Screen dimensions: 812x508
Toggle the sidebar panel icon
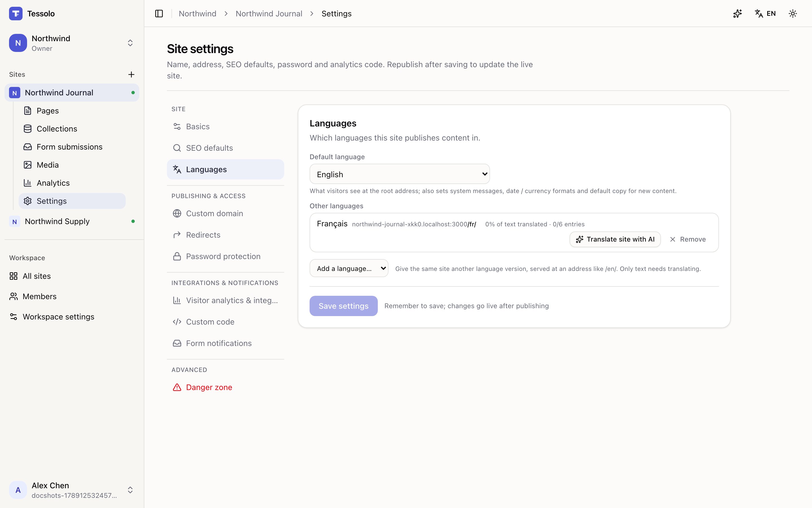click(159, 14)
